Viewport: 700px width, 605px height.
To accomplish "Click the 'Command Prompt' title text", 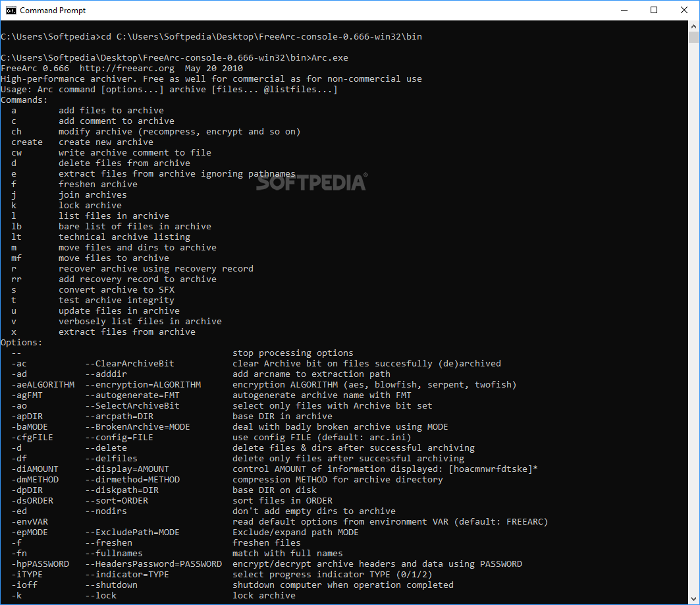I will point(53,11).
